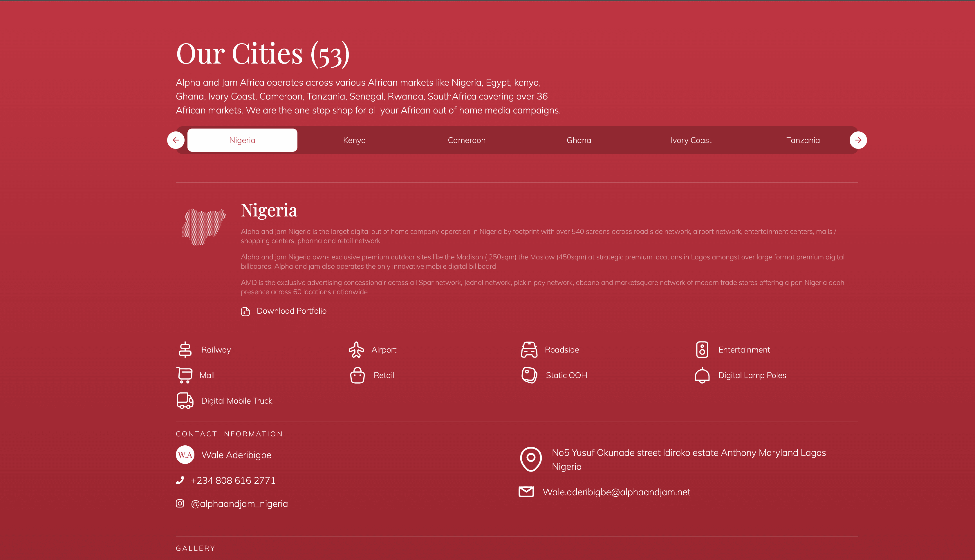Click the Instagram icon
This screenshot has width=975, height=560.
point(180,503)
